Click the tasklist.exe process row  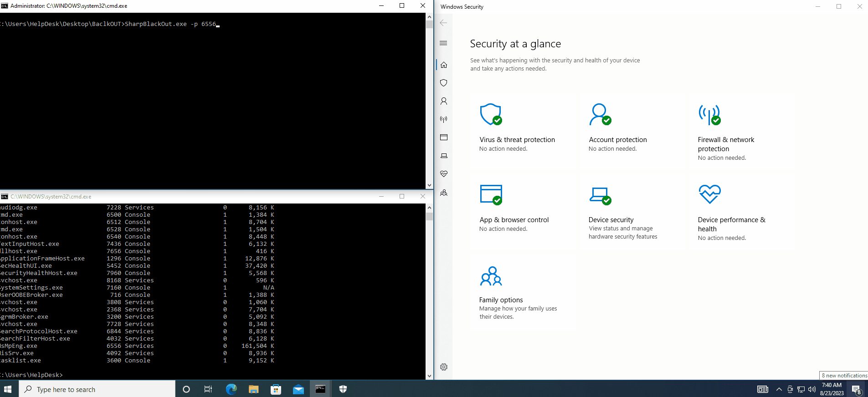pos(137,361)
